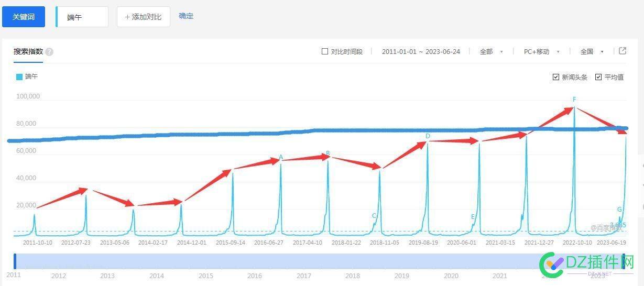Select news marker D on the chart
Image resolution: width=644 pixels, height=286 pixels.
[x=428, y=136]
